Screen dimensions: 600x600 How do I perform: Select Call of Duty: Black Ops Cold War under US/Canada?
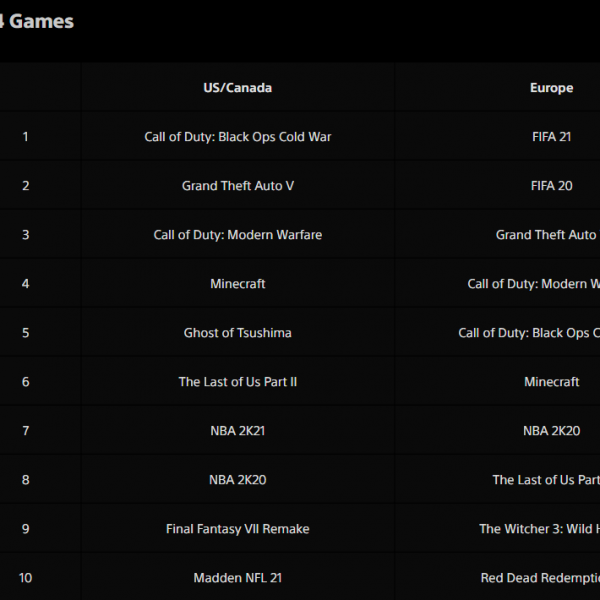[238, 137]
